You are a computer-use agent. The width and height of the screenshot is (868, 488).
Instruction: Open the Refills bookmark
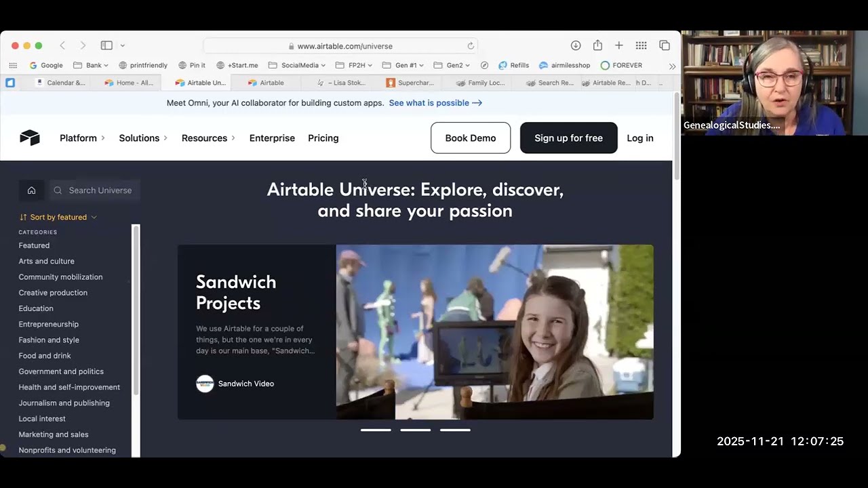pos(513,65)
